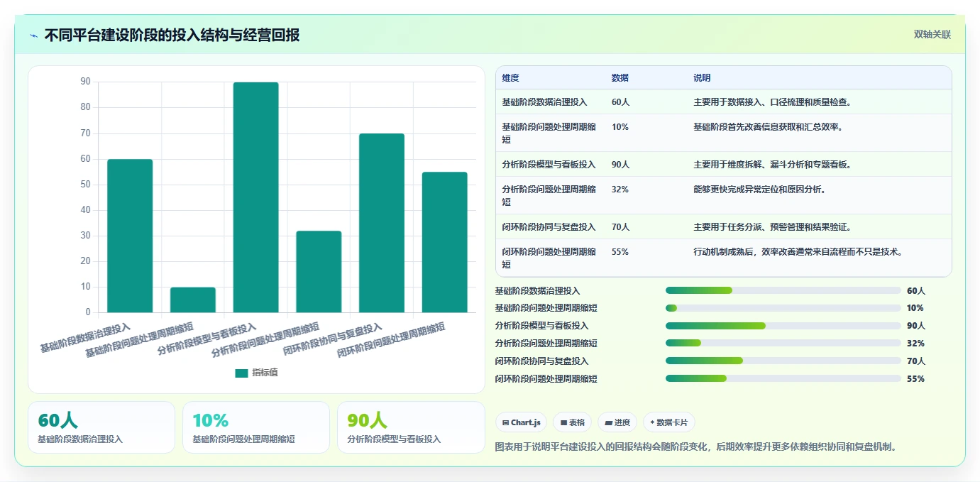The height and width of the screenshot is (482, 980).
Task: Click table cell 分析阶段模型与看板投入
Action: click(549, 165)
